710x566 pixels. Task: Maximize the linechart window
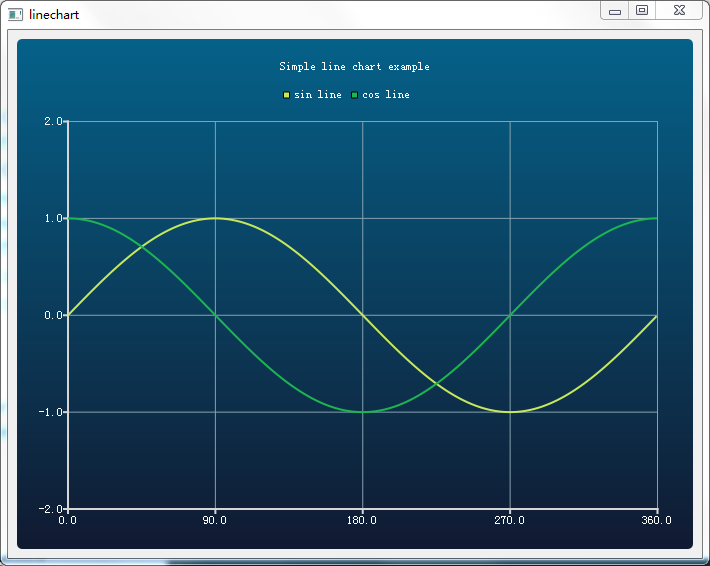642,10
